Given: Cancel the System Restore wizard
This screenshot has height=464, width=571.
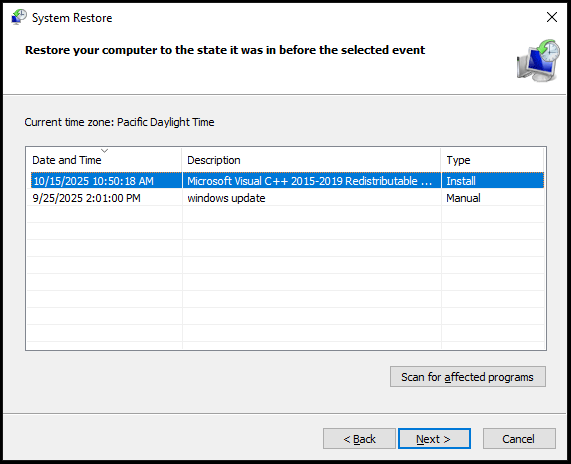Looking at the screenshot, I should (x=519, y=439).
